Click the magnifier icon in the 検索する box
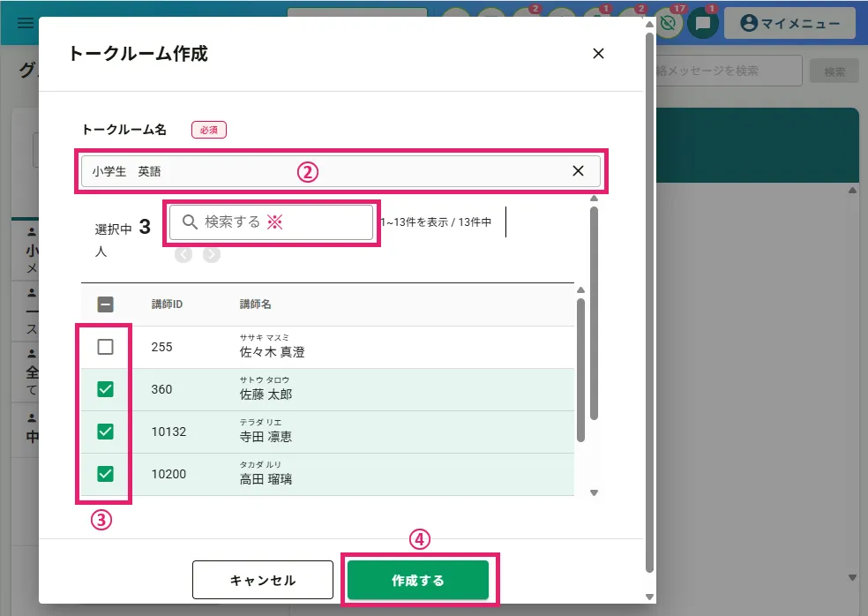The width and height of the screenshot is (868, 616). point(190,222)
